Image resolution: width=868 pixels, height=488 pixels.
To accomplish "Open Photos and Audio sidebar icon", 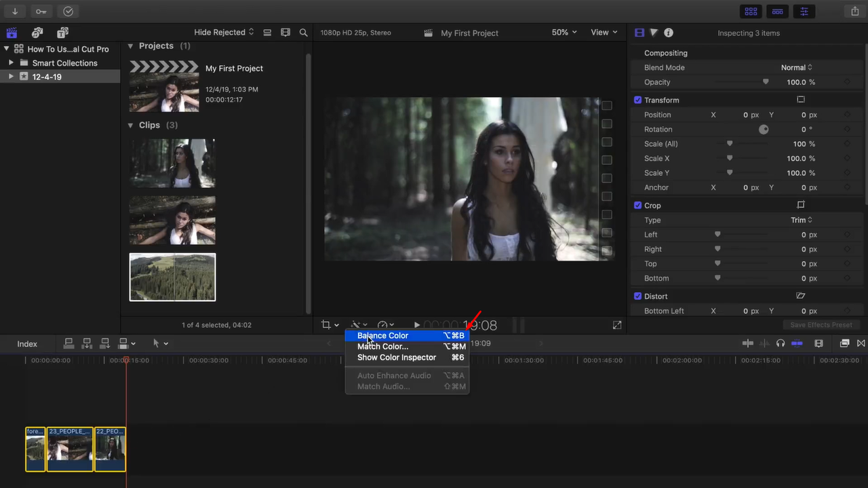I will click(37, 33).
